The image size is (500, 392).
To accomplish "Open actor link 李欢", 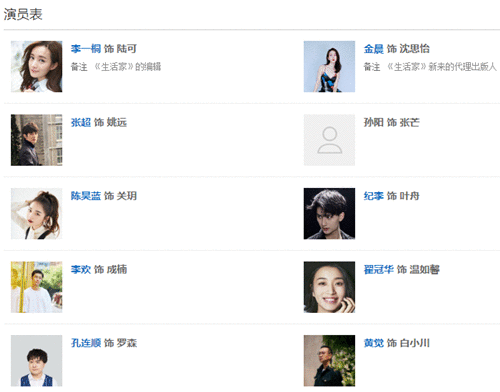I will (81, 269).
